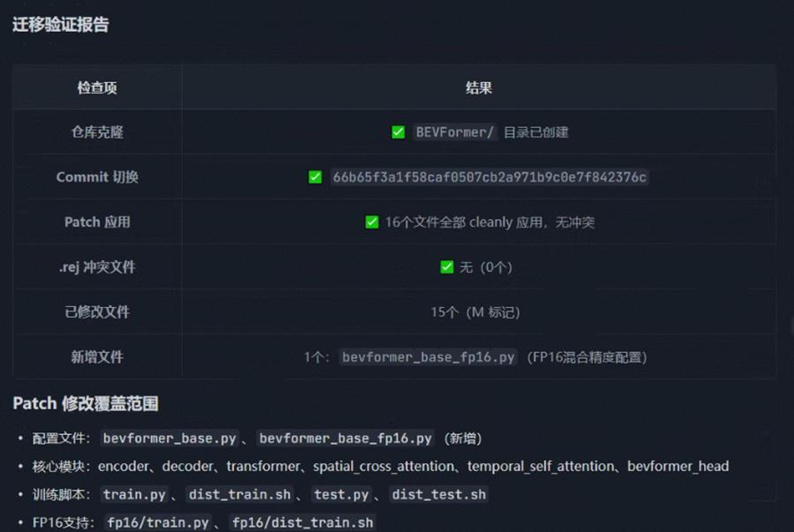Viewport: 794px width, 532px height.
Task: Click the fp16/dist_train.sh code label
Action: tap(303, 522)
